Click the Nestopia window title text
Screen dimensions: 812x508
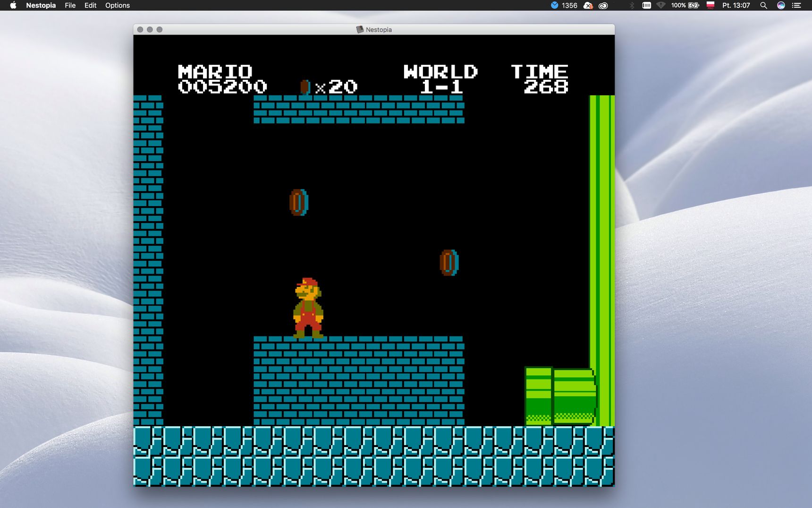click(x=379, y=29)
